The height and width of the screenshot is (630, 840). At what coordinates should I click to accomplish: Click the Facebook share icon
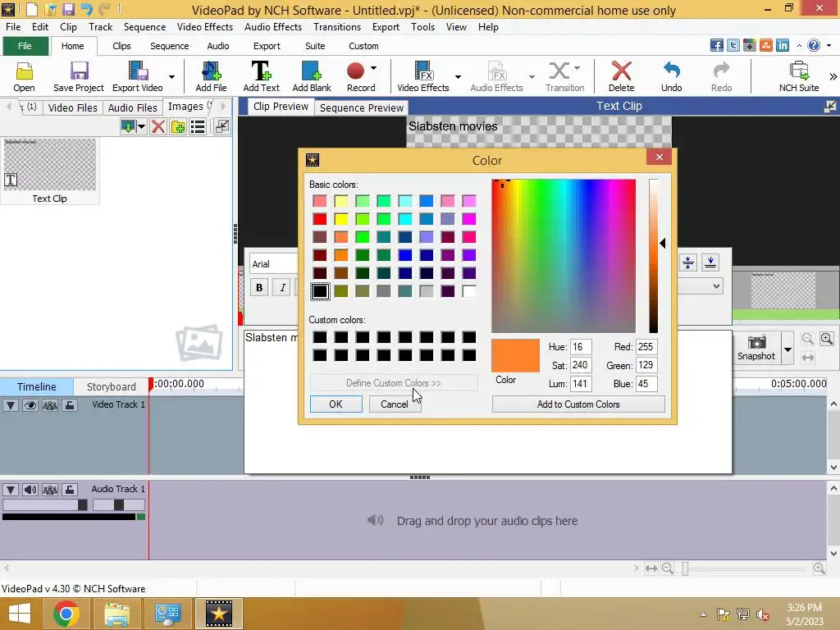coord(717,46)
